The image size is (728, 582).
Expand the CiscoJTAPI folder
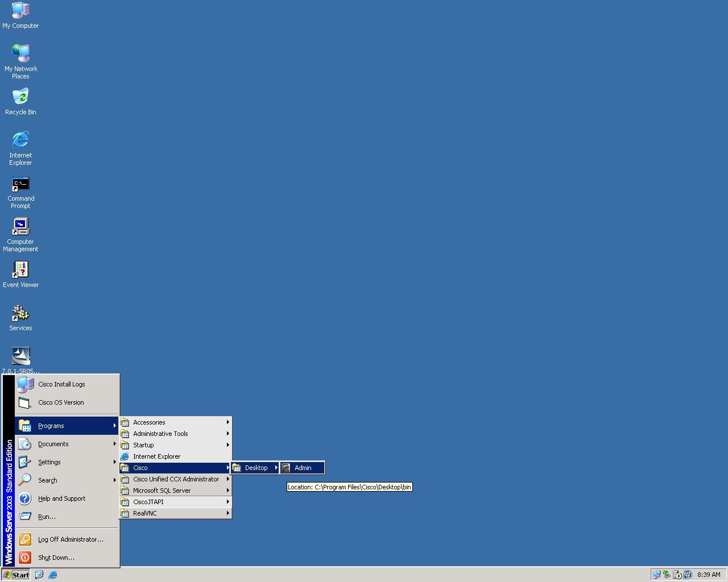175,502
